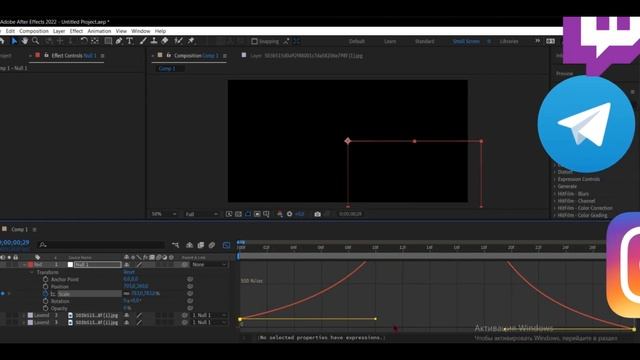Image resolution: width=640 pixels, height=360 pixels.
Task: Open the Layer menu
Action: pos(59,31)
